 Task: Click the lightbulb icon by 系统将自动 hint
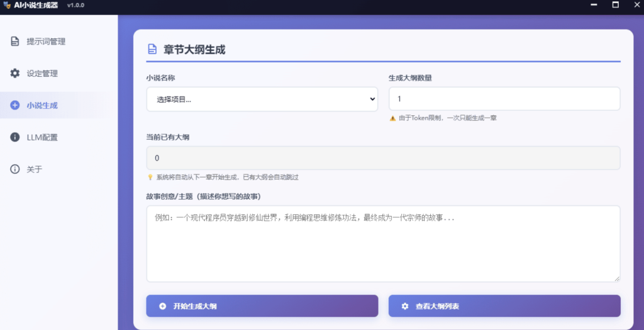click(150, 178)
